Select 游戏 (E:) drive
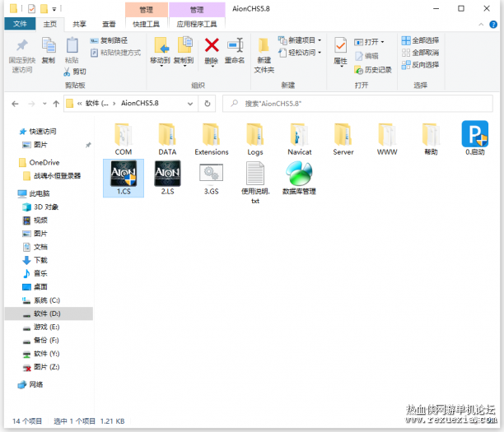Viewport: 504px width, 432px height. point(41,327)
